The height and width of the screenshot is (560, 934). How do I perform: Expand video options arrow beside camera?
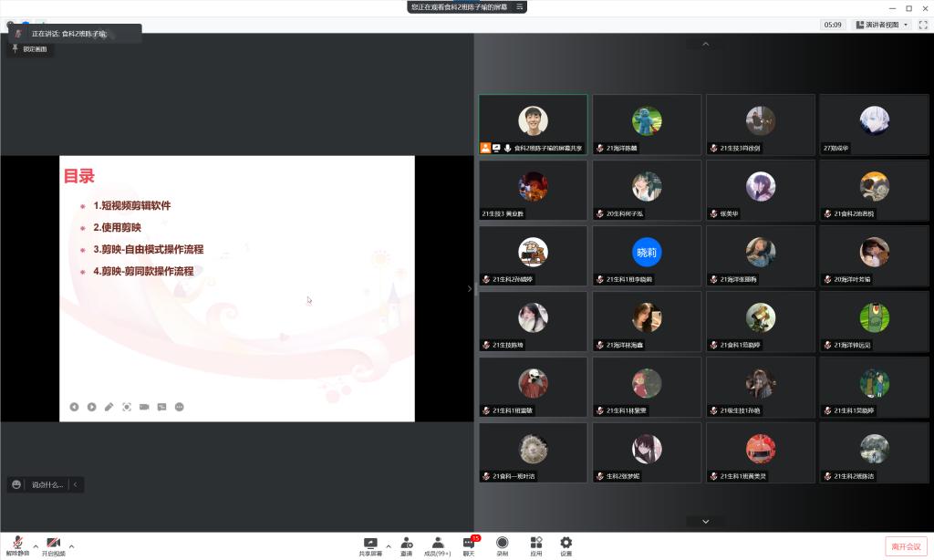[x=71, y=546]
